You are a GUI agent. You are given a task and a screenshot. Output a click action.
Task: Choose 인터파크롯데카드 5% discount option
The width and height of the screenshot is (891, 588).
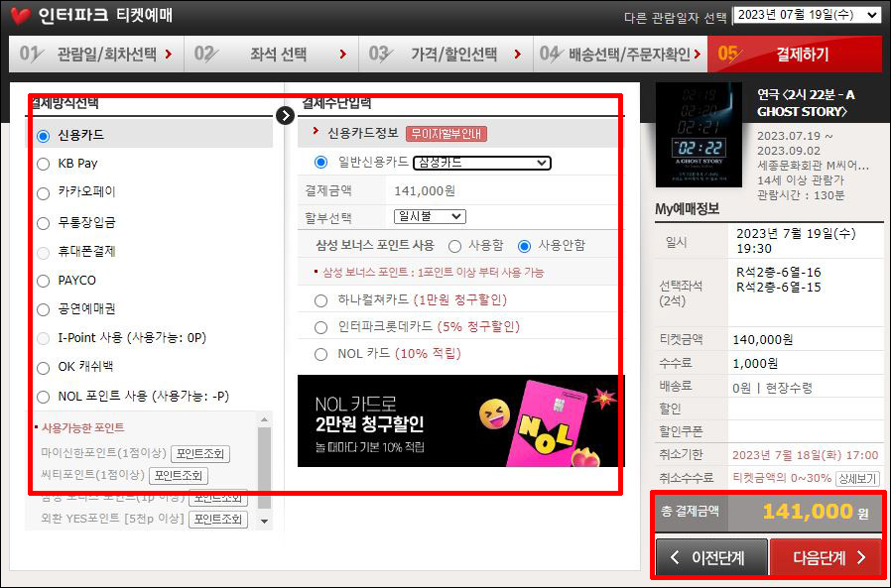point(321,327)
